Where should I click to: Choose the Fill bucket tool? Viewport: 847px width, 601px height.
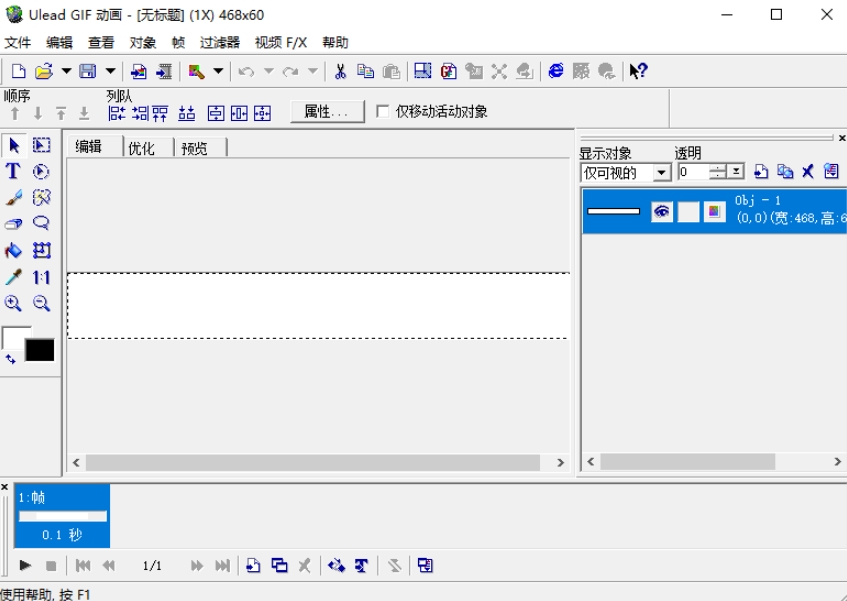coord(13,251)
